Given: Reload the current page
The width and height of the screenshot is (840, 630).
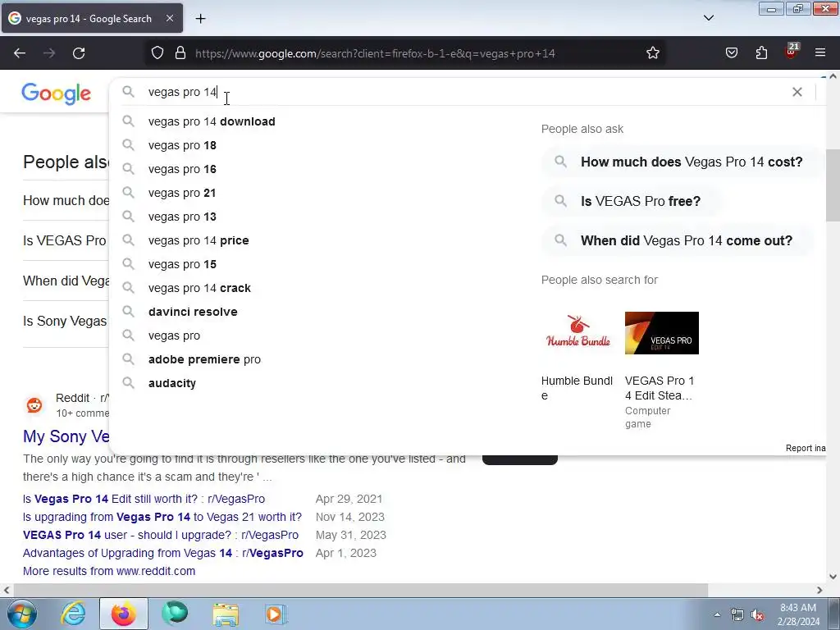Looking at the screenshot, I should [79, 53].
